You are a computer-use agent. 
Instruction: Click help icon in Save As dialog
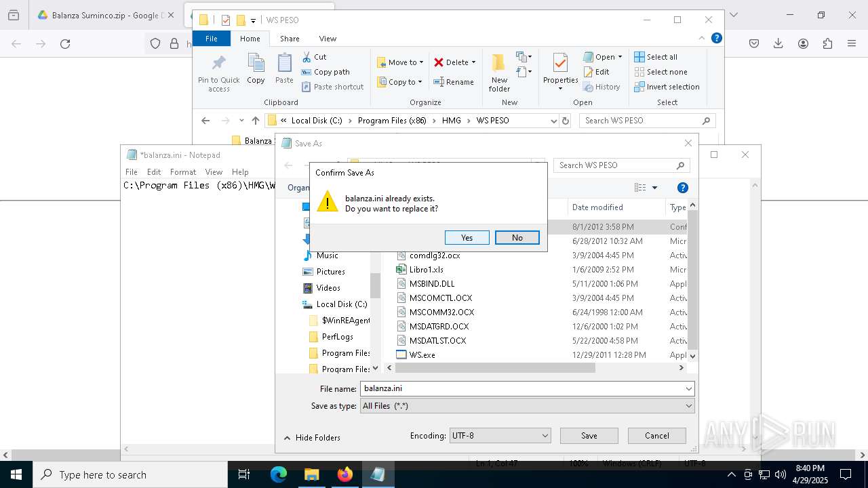tap(683, 188)
